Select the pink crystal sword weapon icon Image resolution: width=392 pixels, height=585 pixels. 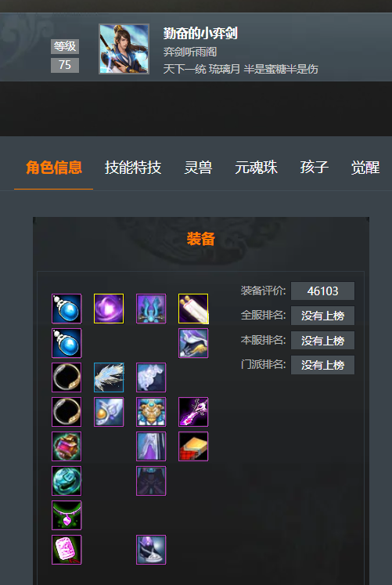click(x=193, y=412)
